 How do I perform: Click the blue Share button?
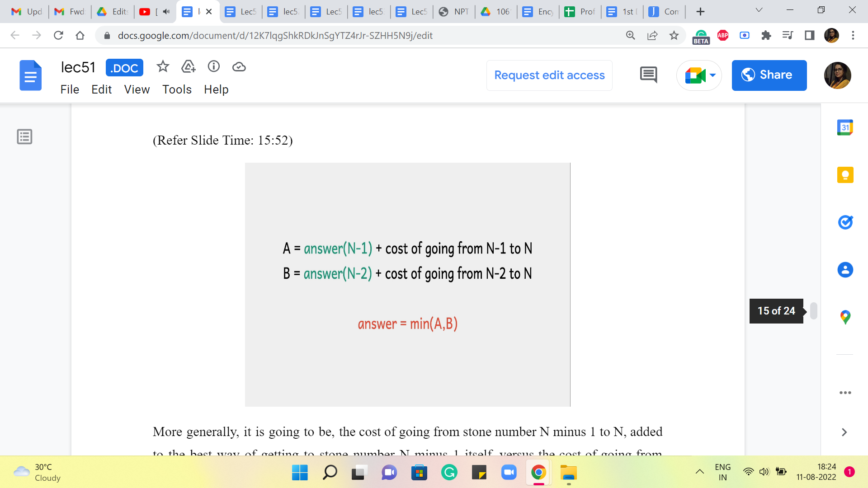point(769,75)
